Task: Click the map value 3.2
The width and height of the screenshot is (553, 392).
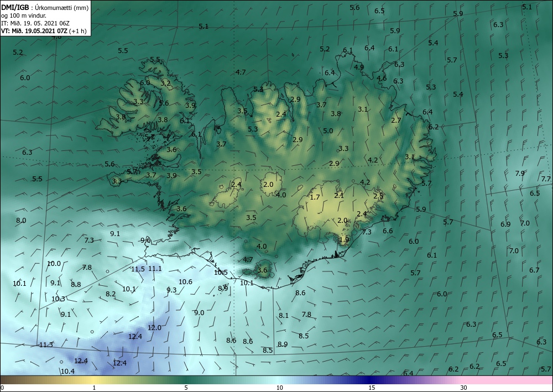Action: (166, 83)
